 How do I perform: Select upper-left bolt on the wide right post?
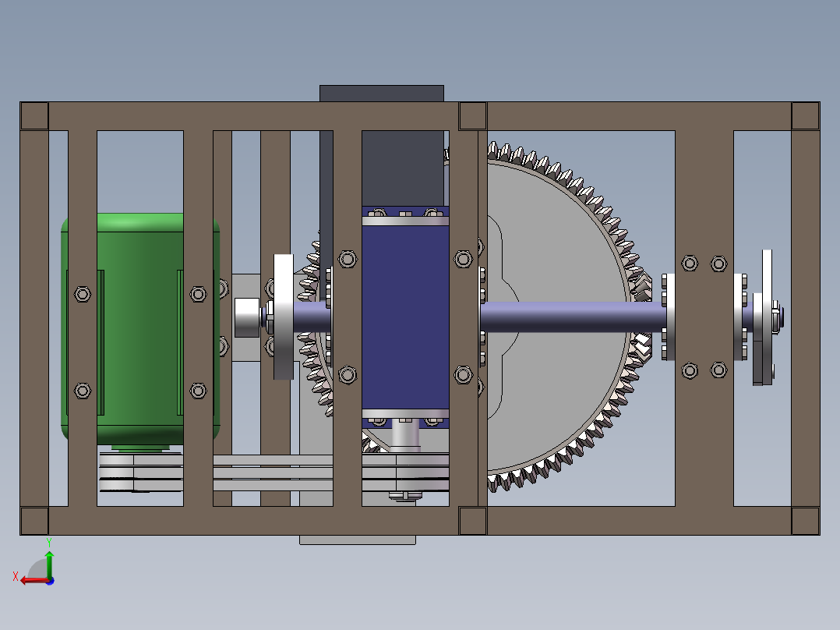690,264
